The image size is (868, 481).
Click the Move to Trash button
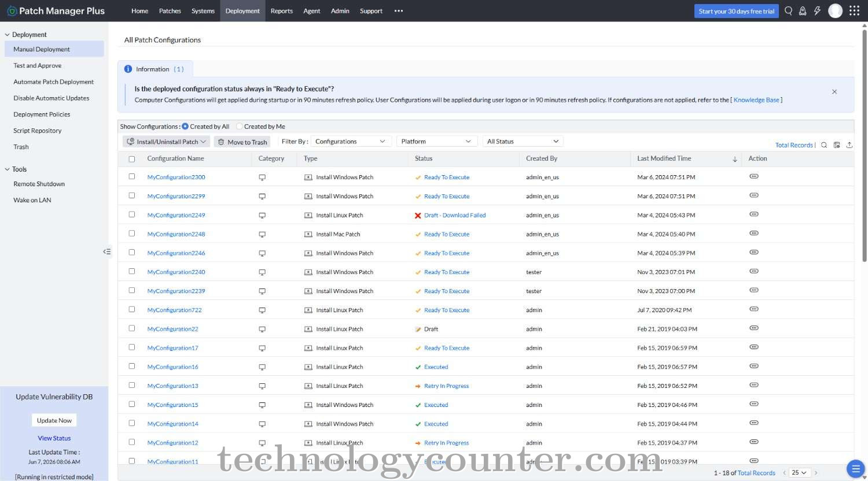click(x=242, y=142)
